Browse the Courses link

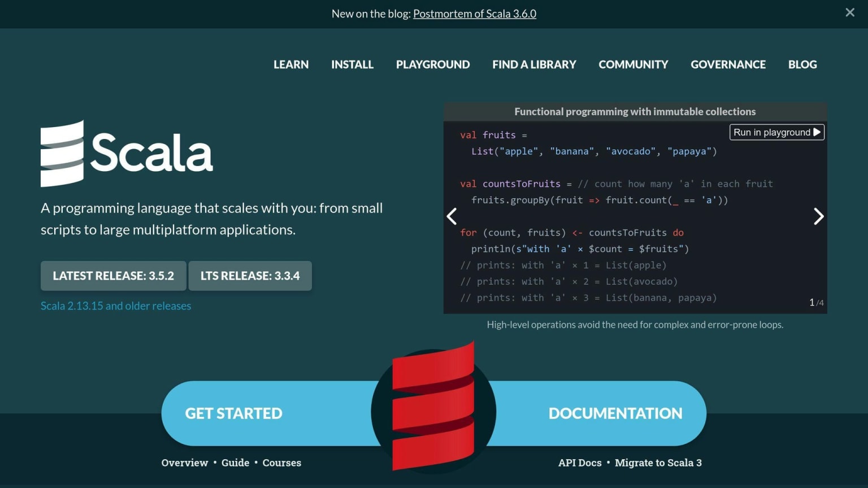click(x=281, y=463)
